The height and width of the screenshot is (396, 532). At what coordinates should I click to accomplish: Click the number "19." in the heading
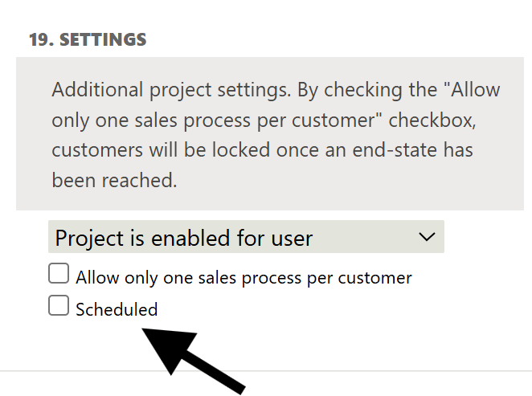point(40,39)
